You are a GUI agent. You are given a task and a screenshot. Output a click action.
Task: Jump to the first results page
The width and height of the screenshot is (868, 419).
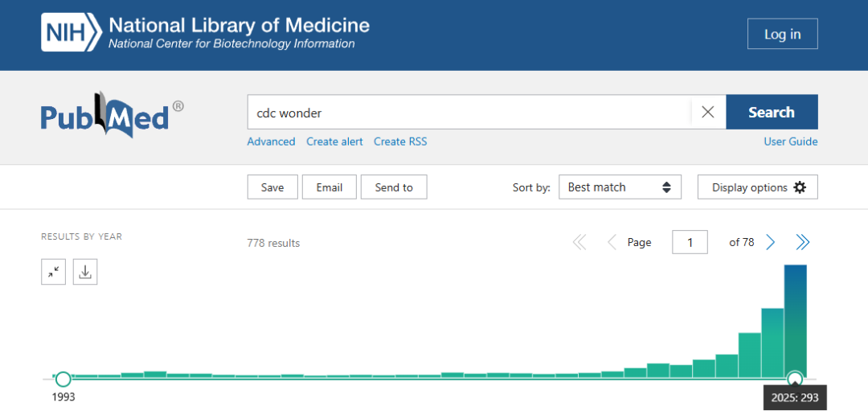click(x=579, y=242)
